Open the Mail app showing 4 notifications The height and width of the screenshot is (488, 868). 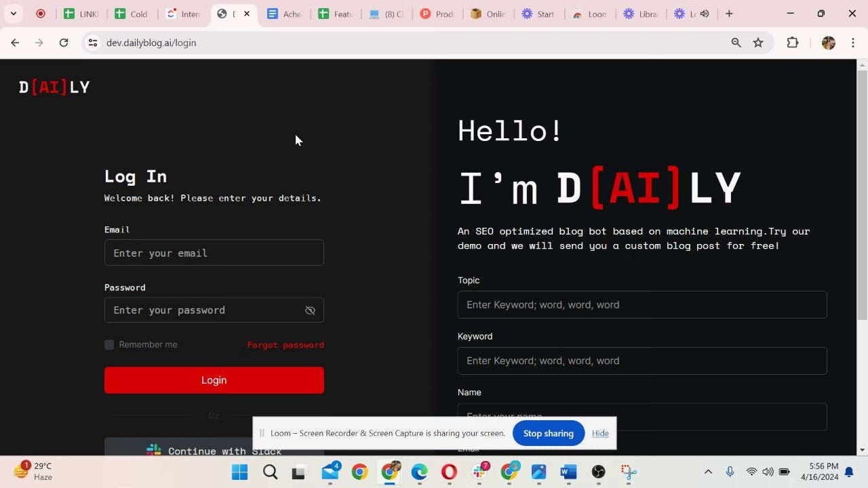click(330, 472)
